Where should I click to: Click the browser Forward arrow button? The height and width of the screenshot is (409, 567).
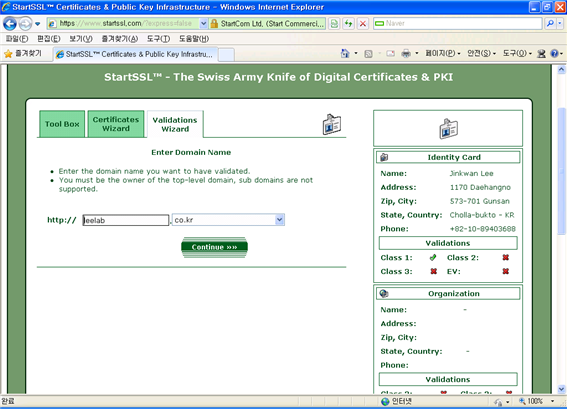[25, 24]
